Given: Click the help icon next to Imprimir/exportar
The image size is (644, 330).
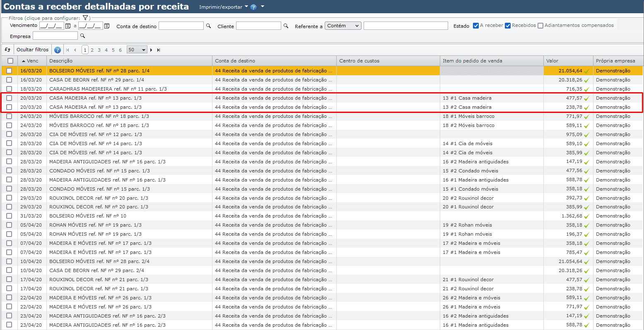Looking at the screenshot, I should (253, 7).
